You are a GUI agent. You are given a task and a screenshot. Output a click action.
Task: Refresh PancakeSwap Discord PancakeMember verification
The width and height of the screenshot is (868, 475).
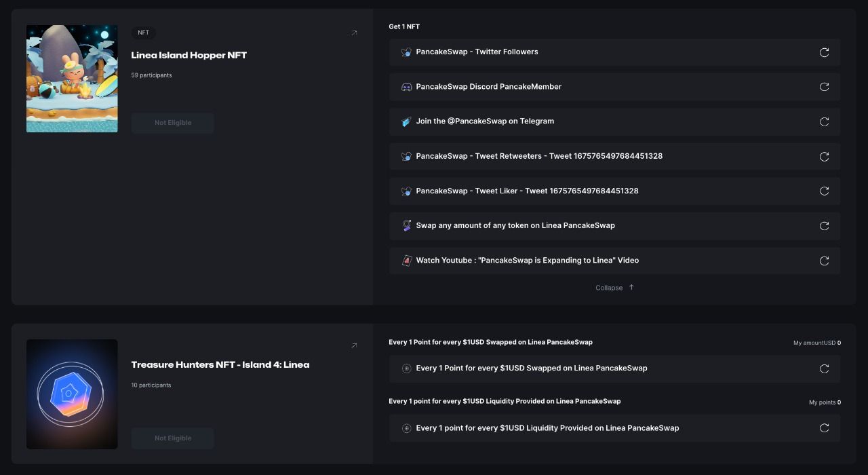824,87
